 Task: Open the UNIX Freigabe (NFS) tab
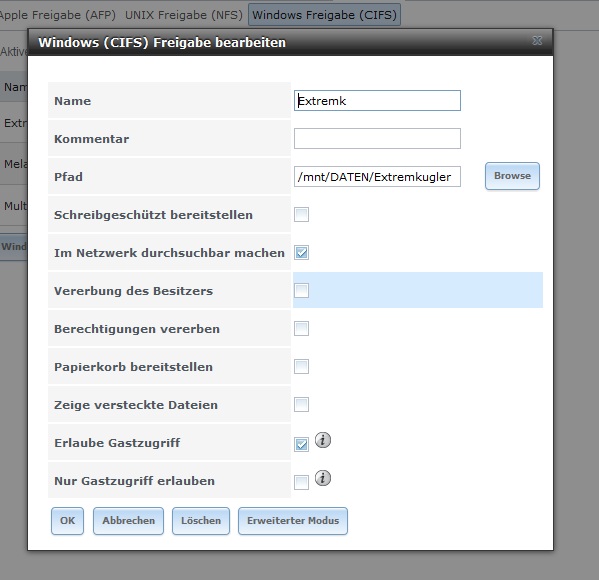184,15
